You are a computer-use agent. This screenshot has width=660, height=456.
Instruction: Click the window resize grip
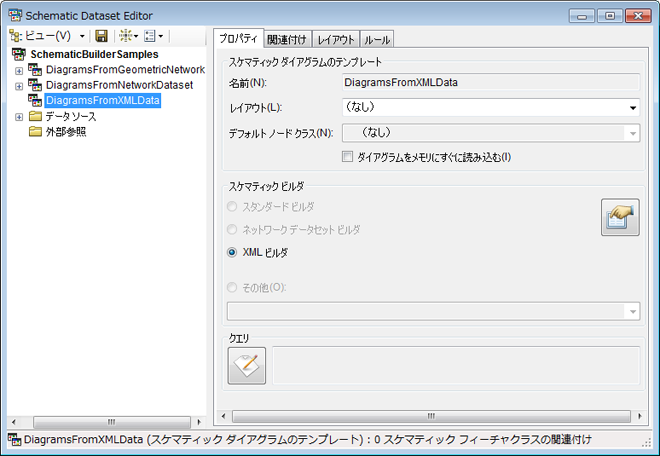click(x=647, y=442)
